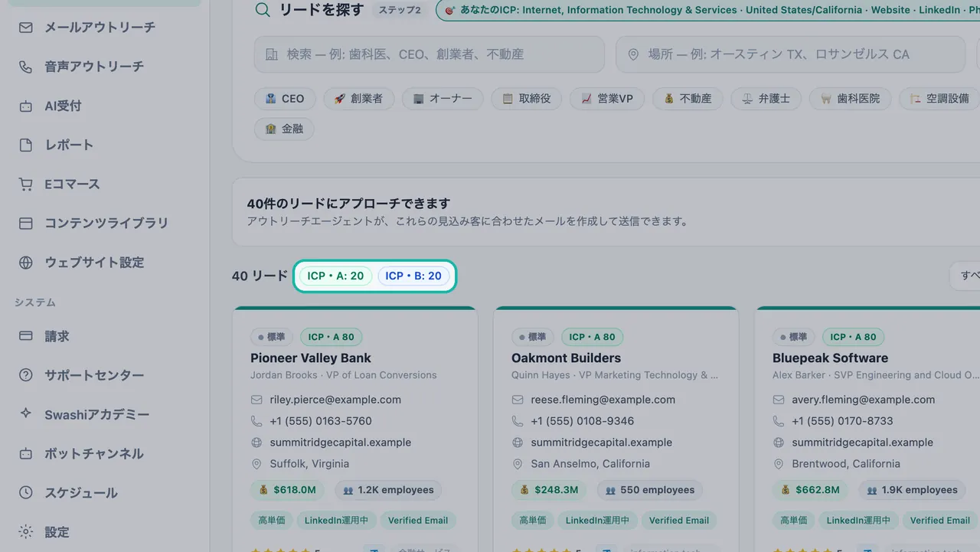980x552 pixels.
Task: Select the 取締役 filter chip
Action: click(527, 99)
